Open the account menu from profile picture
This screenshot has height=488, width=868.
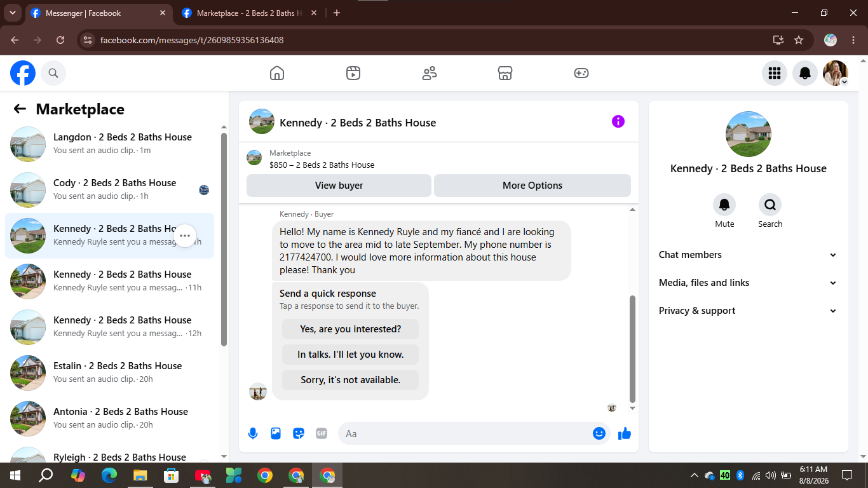pos(836,73)
